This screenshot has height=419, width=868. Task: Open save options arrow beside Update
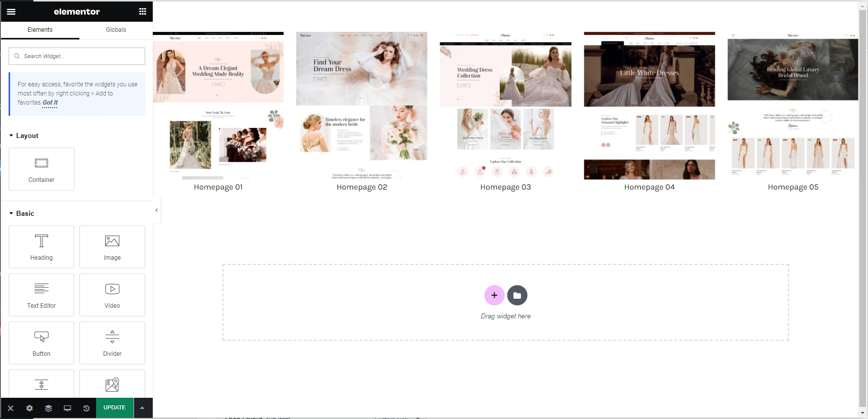(142, 408)
